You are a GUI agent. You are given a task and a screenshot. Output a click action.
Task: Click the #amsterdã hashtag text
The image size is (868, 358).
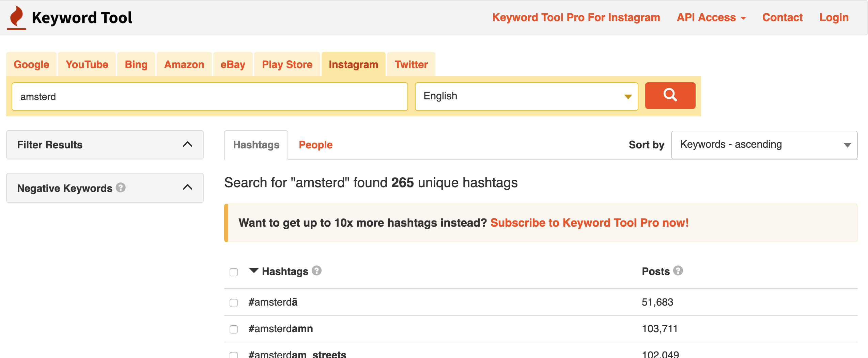tap(273, 302)
